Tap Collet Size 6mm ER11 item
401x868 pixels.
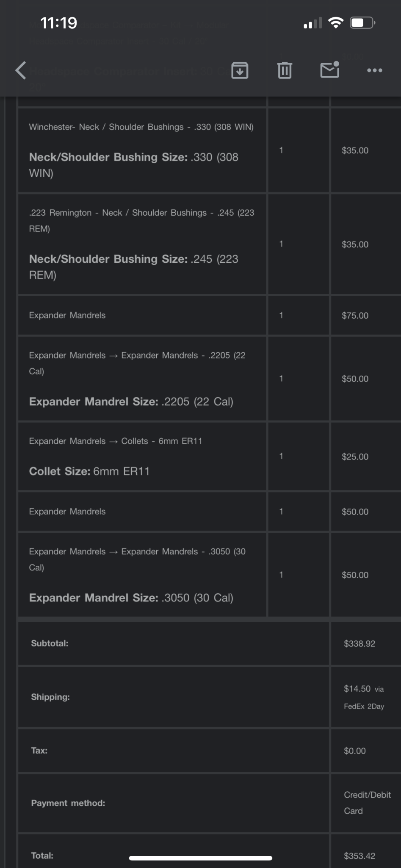click(x=89, y=471)
